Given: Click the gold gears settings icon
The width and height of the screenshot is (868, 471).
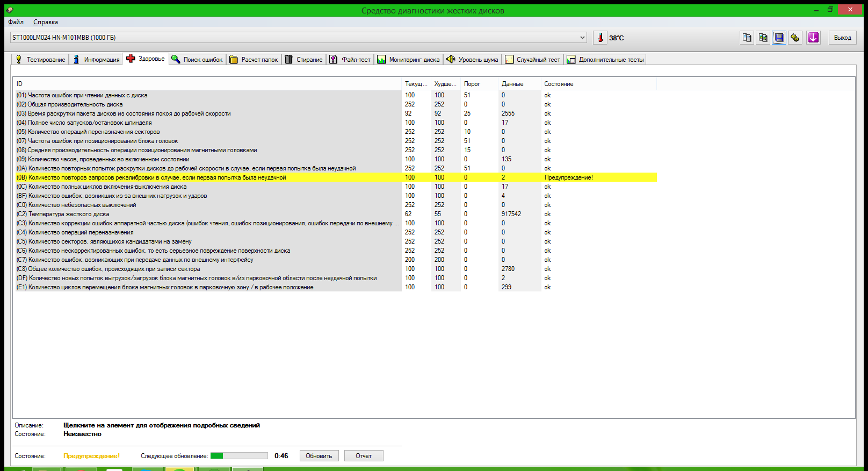Looking at the screenshot, I should coord(795,38).
